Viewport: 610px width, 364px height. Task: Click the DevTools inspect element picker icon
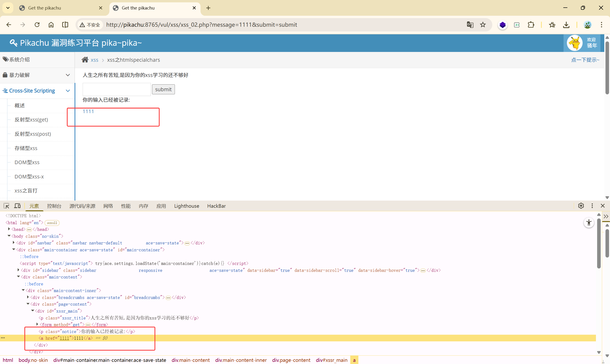pyautogui.click(x=6, y=206)
